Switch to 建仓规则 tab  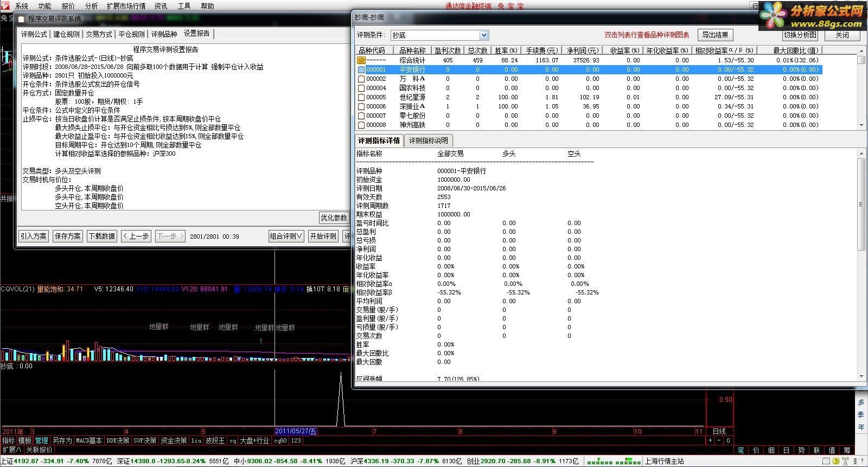[x=67, y=34]
